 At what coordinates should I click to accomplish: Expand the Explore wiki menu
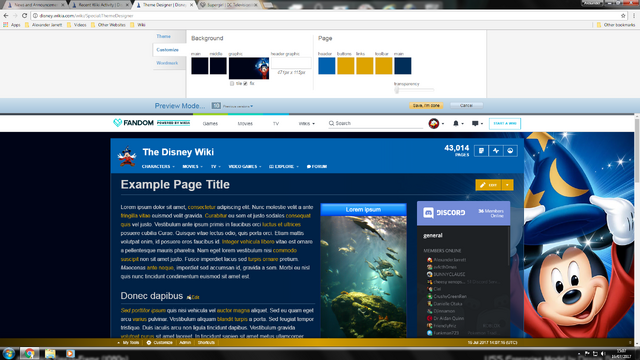tap(284, 167)
